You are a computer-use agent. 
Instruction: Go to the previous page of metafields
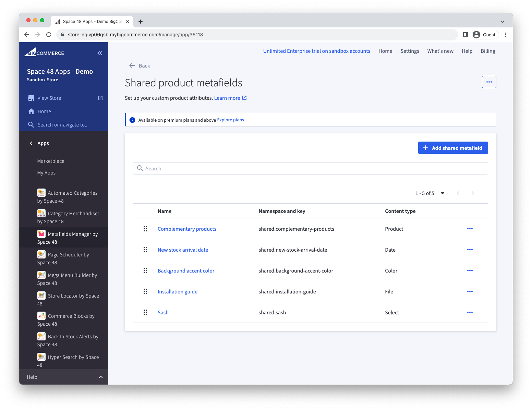click(458, 193)
